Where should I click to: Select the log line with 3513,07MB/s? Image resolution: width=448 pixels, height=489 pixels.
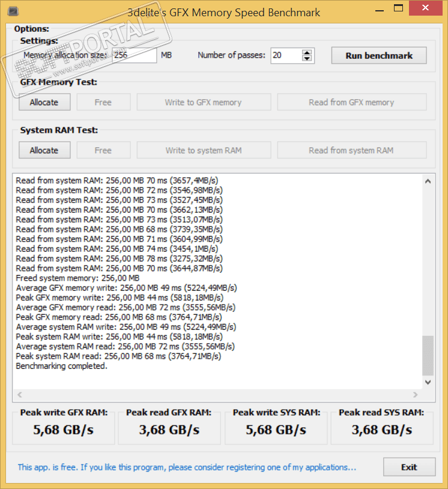[x=120, y=219]
